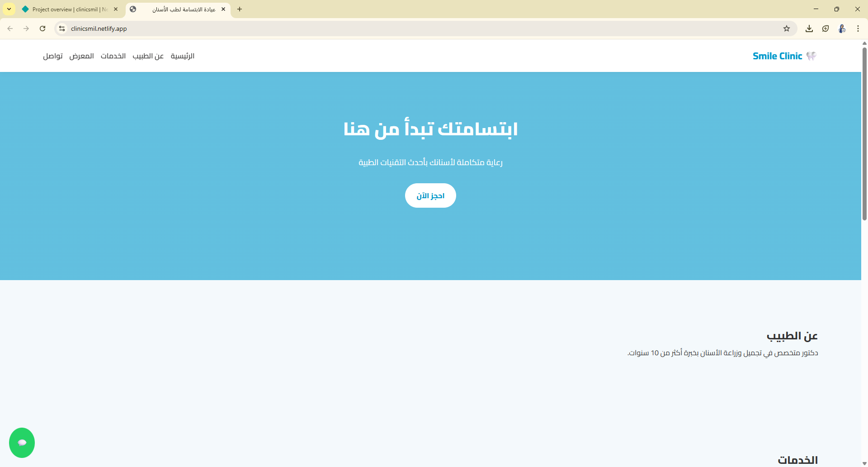868x467 pixels.
Task: Click the Smile Clinic tooth logo
Action: 811,56
